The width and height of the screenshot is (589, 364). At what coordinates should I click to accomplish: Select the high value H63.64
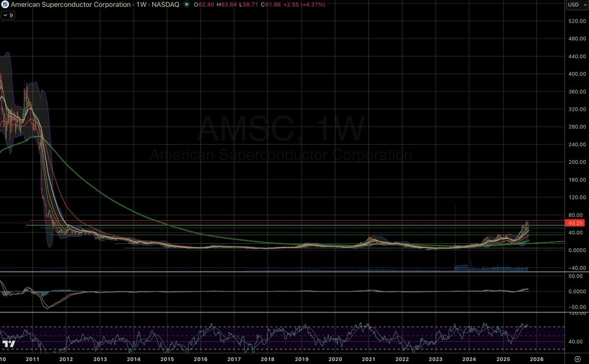pyautogui.click(x=226, y=4)
